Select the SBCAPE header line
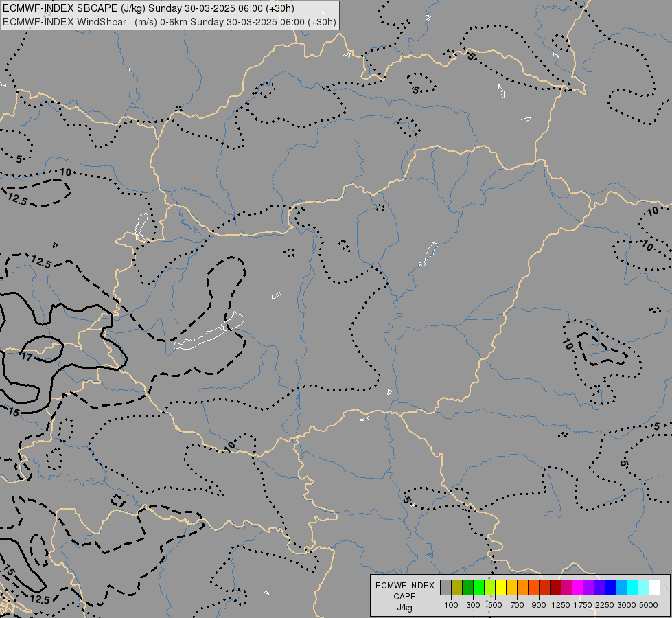The width and height of the screenshot is (672, 618). point(148,8)
